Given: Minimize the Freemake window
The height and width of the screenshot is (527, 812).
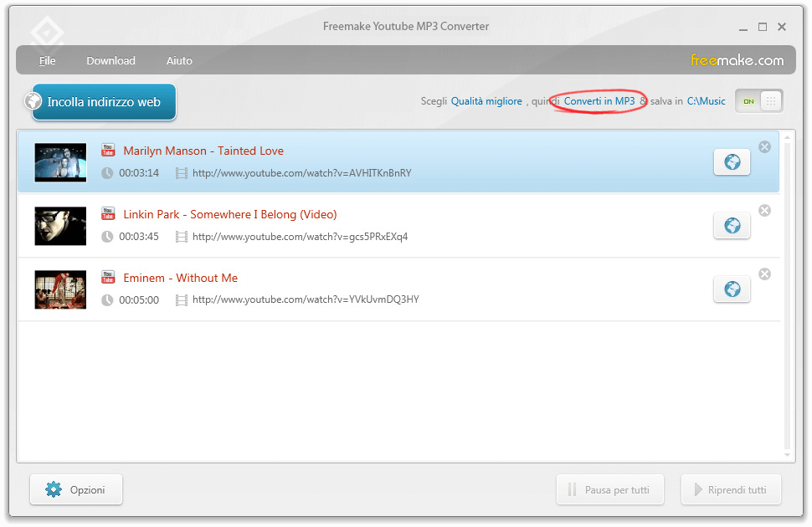Looking at the screenshot, I should pyautogui.click(x=743, y=28).
